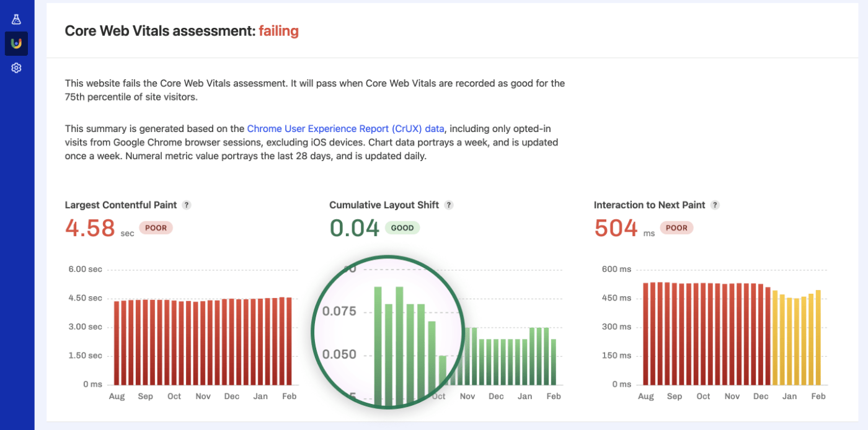The height and width of the screenshot is (430, 868).
Task: Select the colorful CrUX dashboard icon in sidebar
Action: [16, 43]
